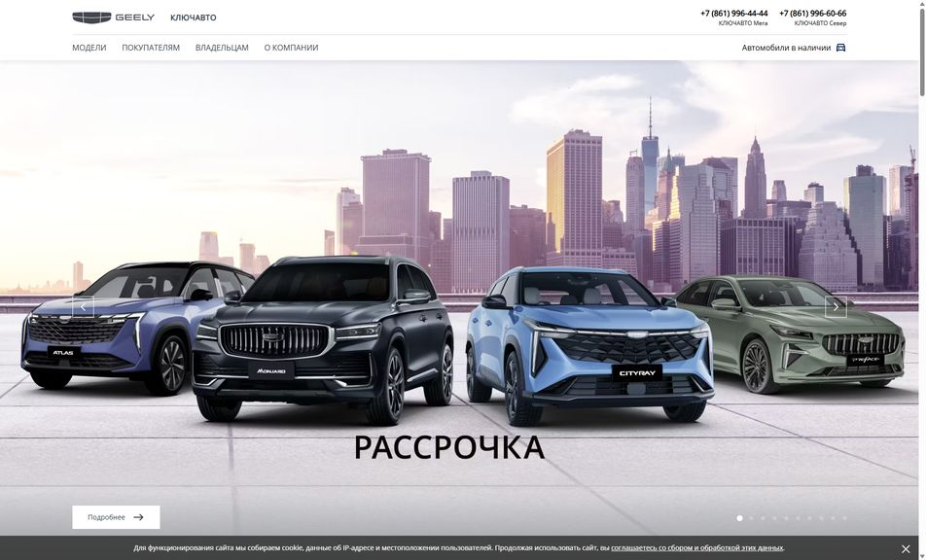The width and height of the screenshot is (926, 560).
Task: Click the arrow icon in Подробнее button
Action: coord(138,517)
